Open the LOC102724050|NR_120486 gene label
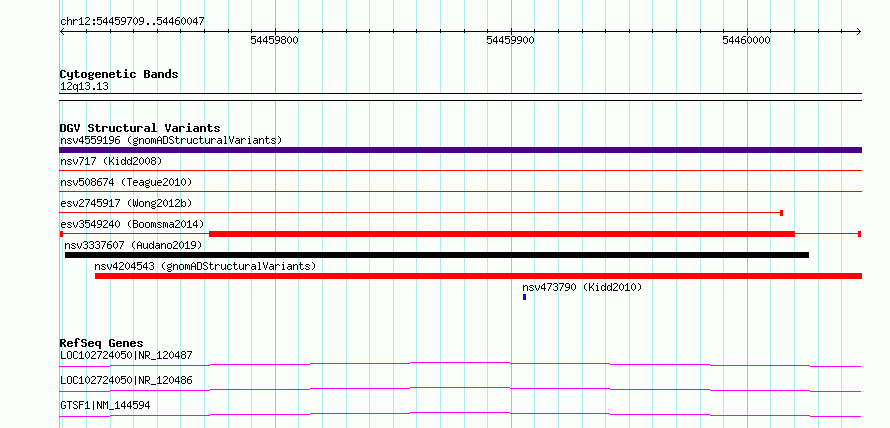This screenshot has height=428, width=890. (126, 380)
